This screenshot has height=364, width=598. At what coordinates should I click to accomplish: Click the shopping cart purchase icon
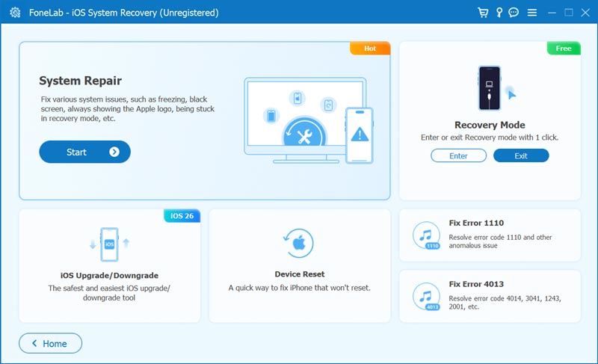click(x=483, y=13)
